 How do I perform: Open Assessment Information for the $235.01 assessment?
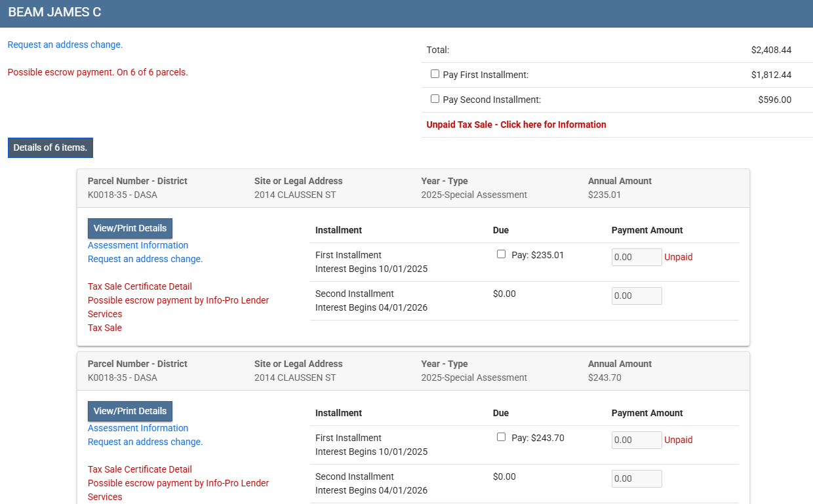[138, 245]
